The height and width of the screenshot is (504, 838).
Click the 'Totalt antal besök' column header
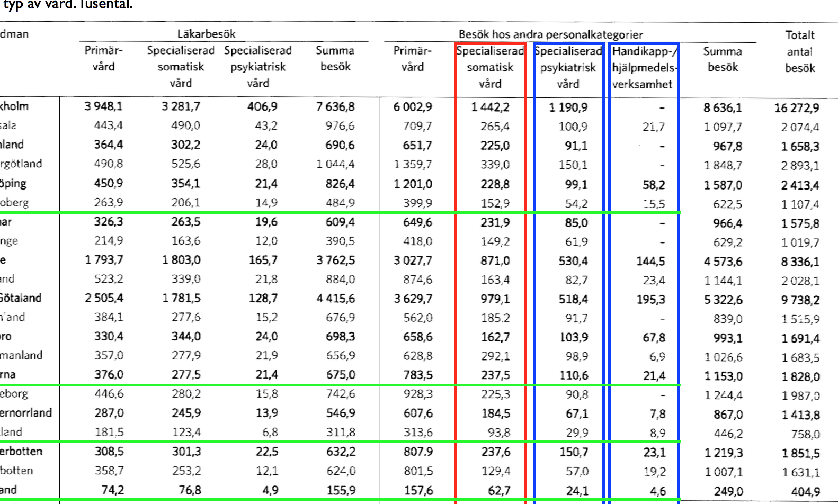click(800, 51)
